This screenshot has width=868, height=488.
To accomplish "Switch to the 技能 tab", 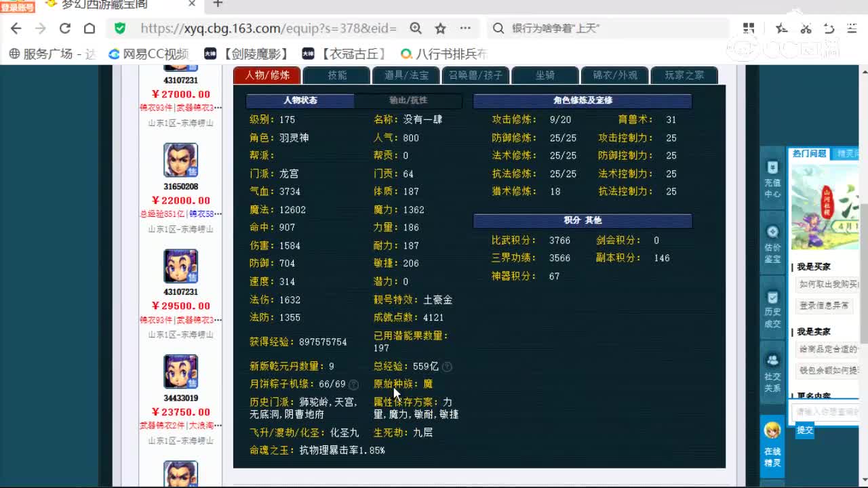I will click(337, 75).
